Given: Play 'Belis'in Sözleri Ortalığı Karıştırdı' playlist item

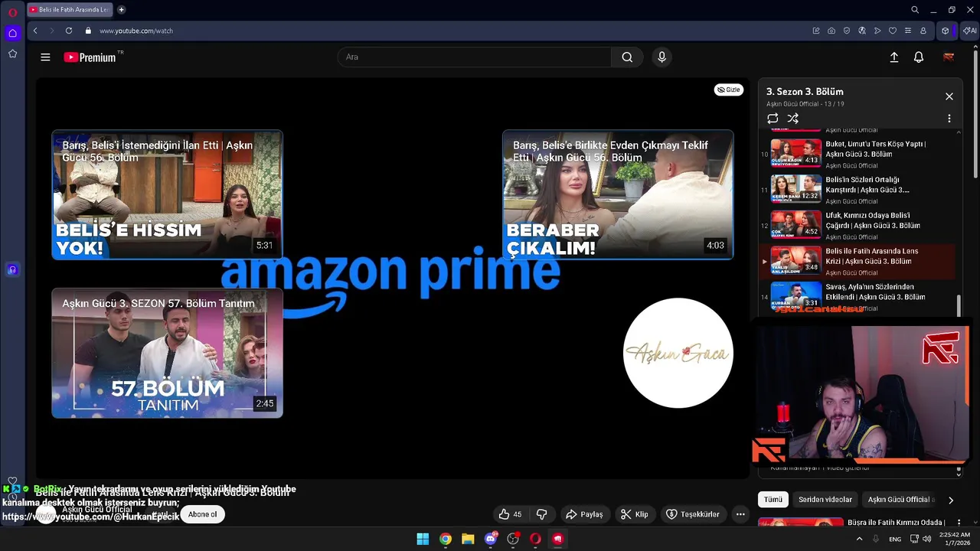Looking at the screenshot, I should click(857, 189).
